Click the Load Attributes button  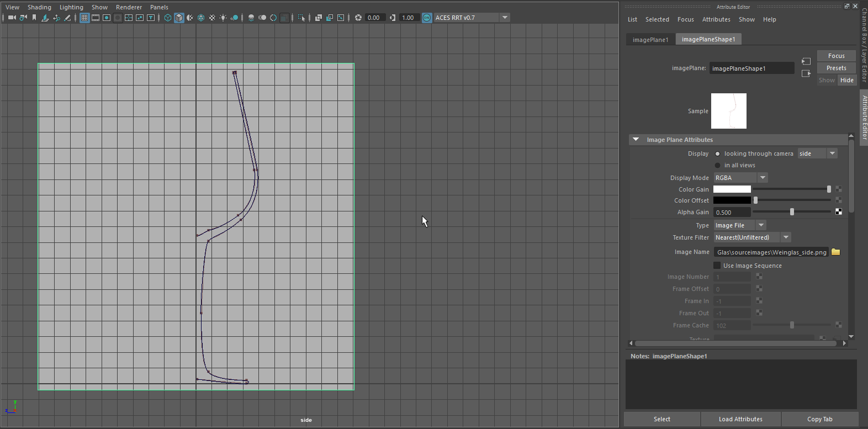pos(740,419)
